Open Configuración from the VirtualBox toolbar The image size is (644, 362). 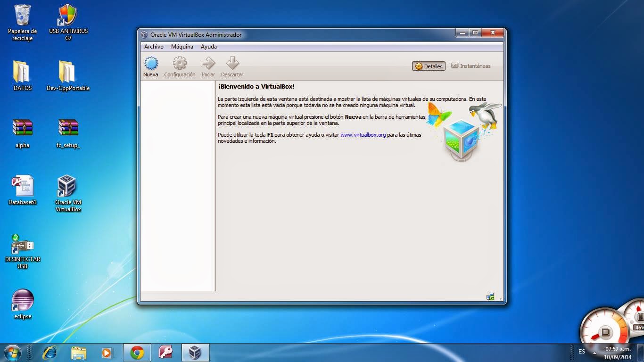[x=180, y=66]
